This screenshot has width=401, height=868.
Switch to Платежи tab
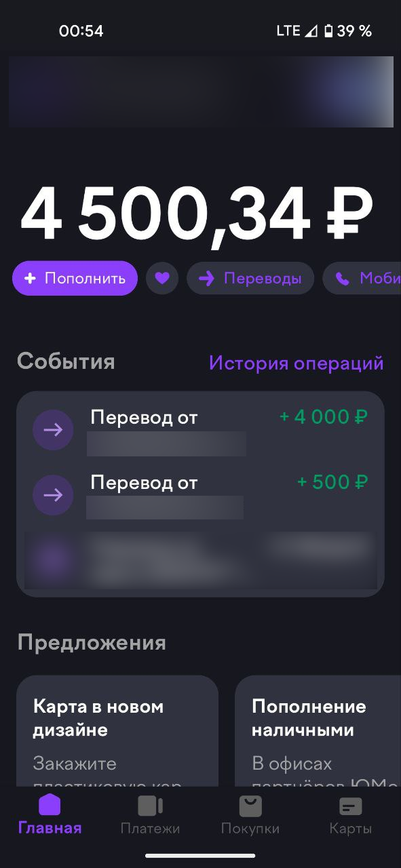(150, 815)
